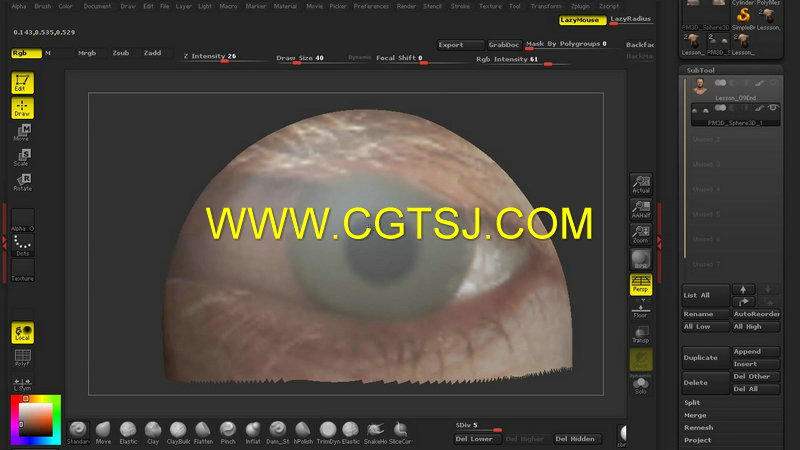This screenshot has width=800, height=450.
Task: Enable Mrgb mode
Action: [87, 53]
